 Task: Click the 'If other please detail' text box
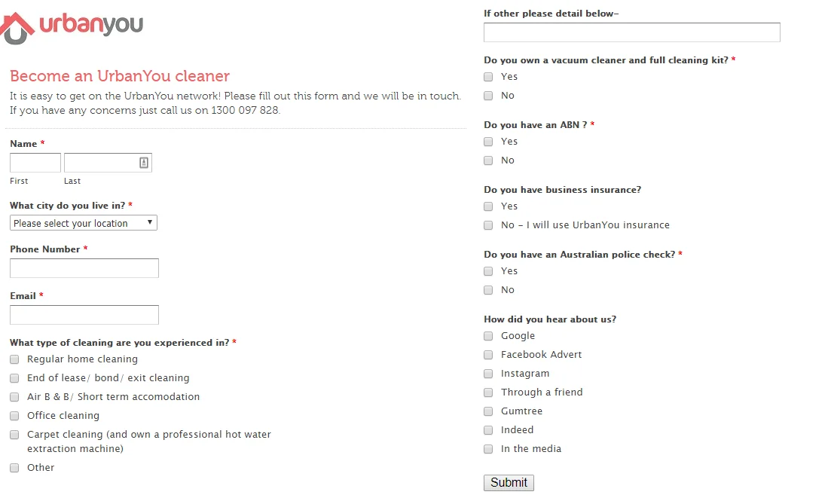coord(632,32)
